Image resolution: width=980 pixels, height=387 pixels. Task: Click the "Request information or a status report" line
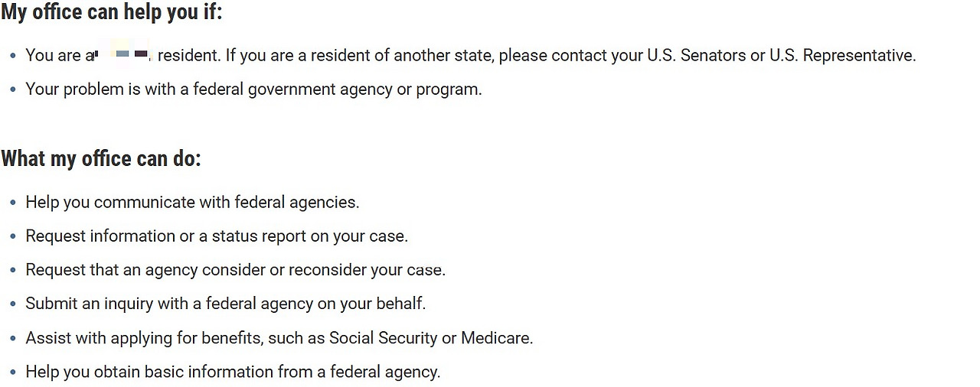point(217,236)
